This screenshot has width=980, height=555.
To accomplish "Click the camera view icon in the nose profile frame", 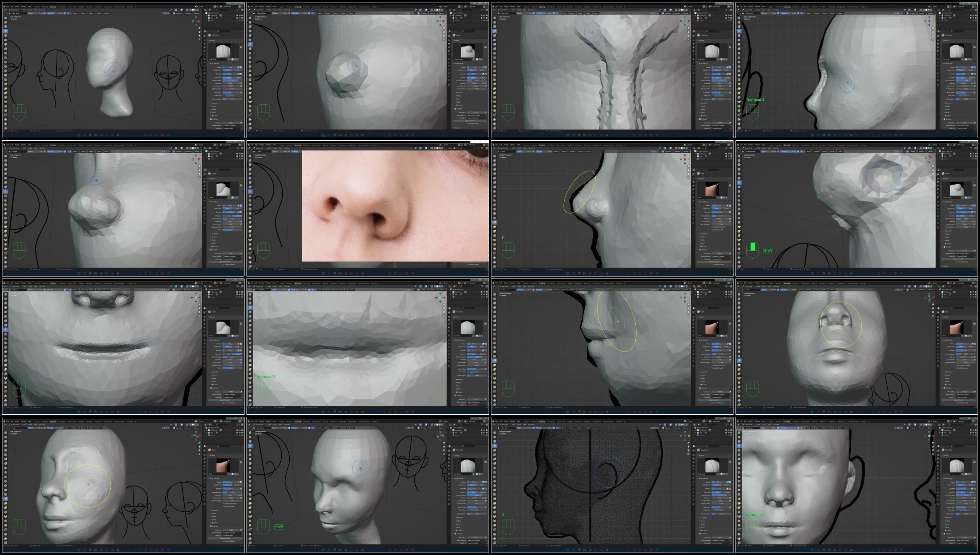I will (x=688, y=174).
